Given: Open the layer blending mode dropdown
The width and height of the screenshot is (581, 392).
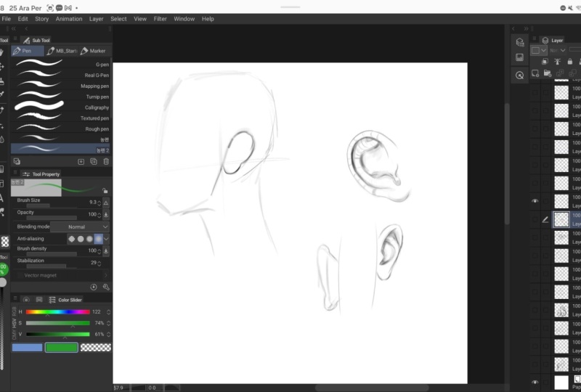Looking at the screenshot, I should pos(558,50).
